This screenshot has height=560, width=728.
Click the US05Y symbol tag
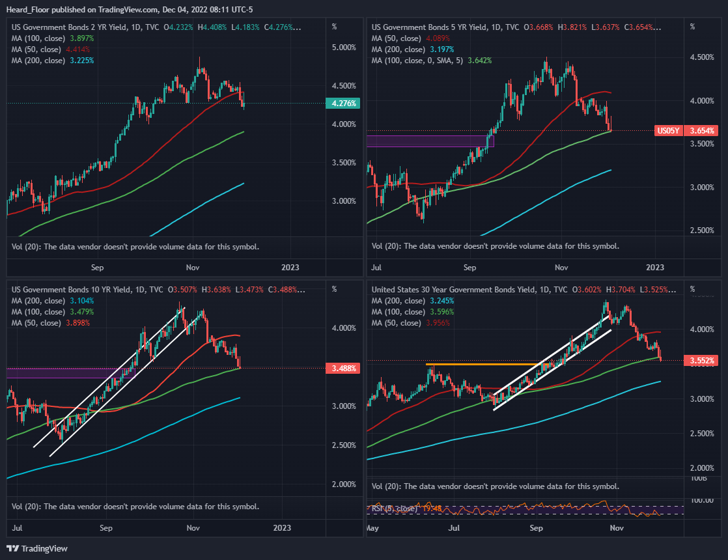pos(668,131)
